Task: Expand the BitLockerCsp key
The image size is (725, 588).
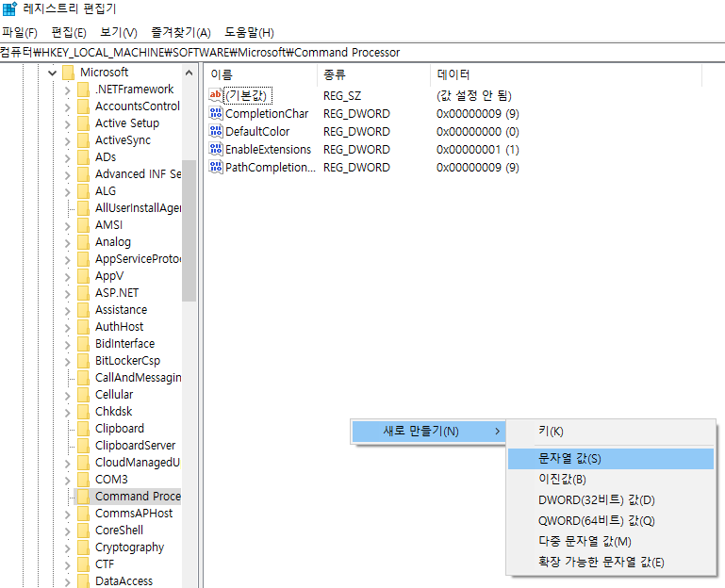Action: click(68, 362)
